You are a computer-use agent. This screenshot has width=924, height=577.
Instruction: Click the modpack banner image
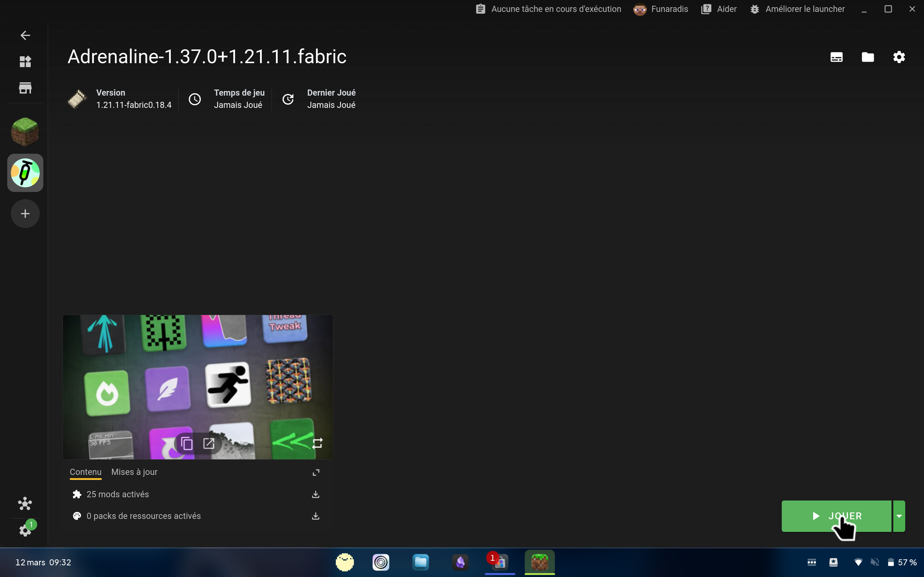198,387
